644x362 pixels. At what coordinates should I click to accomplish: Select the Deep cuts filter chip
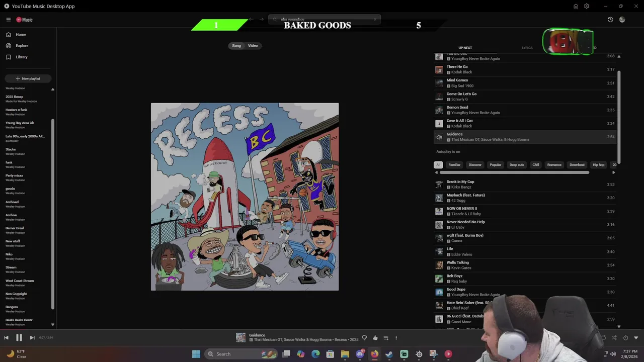(517, 165)
